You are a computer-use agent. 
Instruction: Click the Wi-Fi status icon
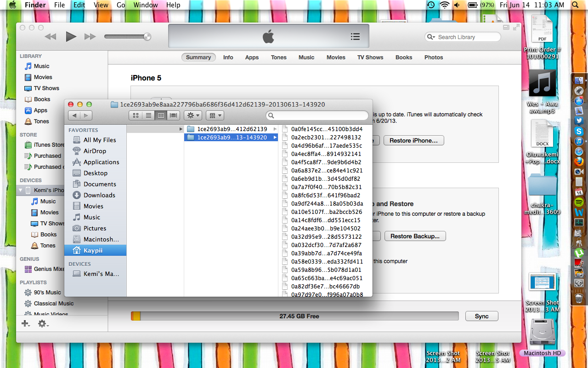point(444,5)
